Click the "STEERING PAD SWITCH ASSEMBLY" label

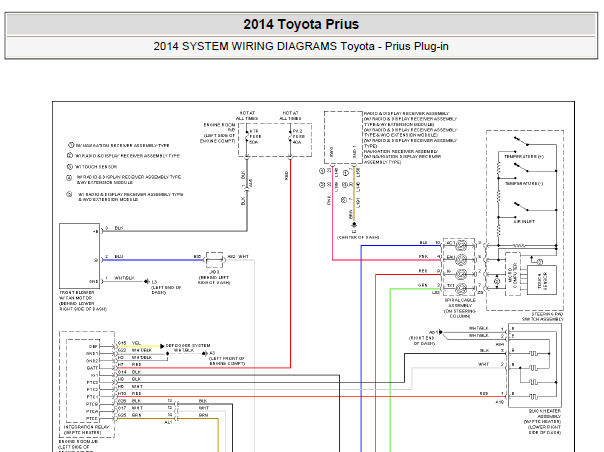pyautogui.click(x=543, y=317)
